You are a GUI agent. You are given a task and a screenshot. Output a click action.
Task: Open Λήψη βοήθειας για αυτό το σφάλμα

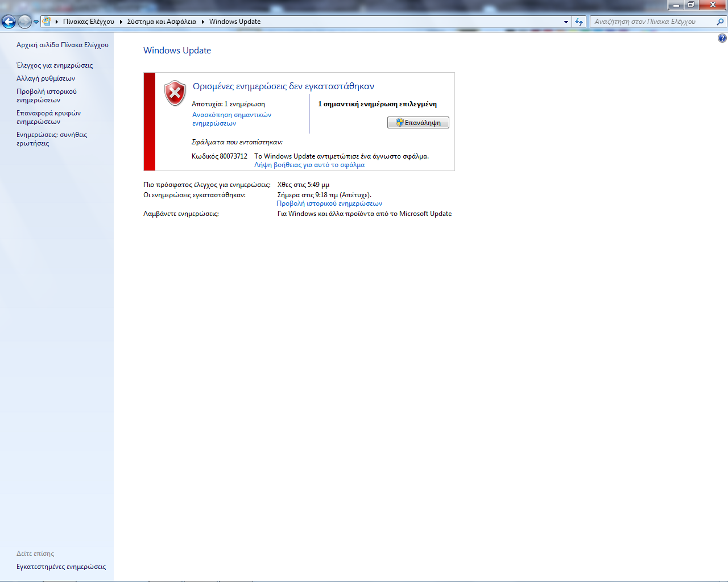(x=309, y=165)
